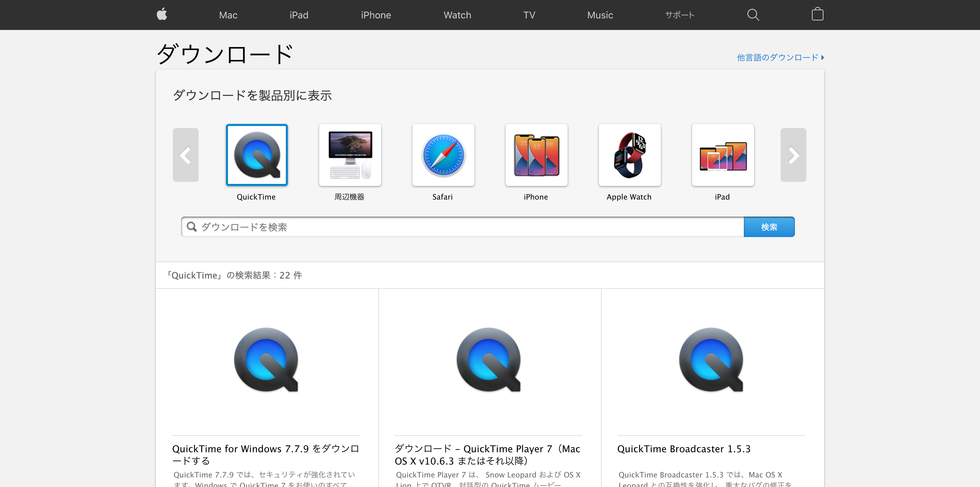Viewport: 980px width, 487px height.
Task: Click the Safari label under its tile
Action: click(442, 197)
